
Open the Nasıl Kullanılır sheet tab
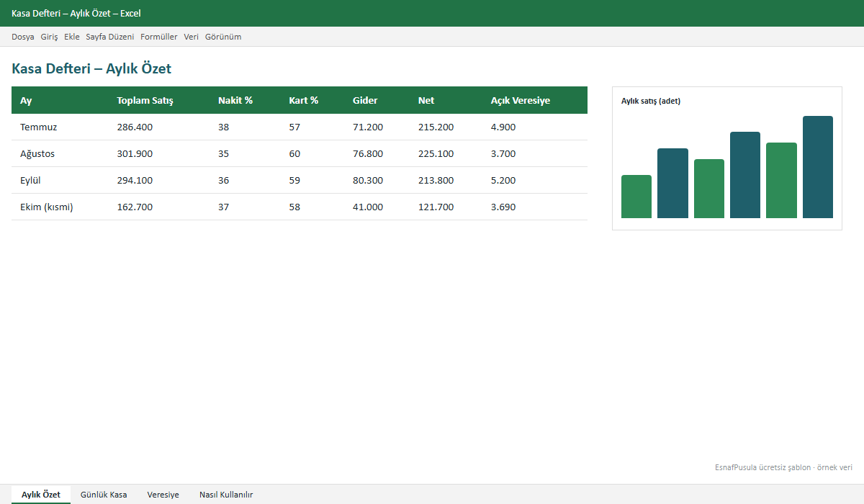click(226, 495)
